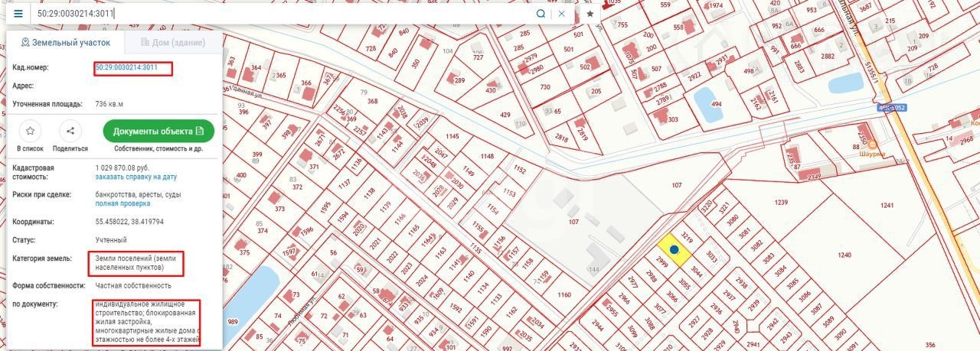The height and width of the screenshot is (351, 980).
Task: Follow the полная проверка link
Action: 122,203
